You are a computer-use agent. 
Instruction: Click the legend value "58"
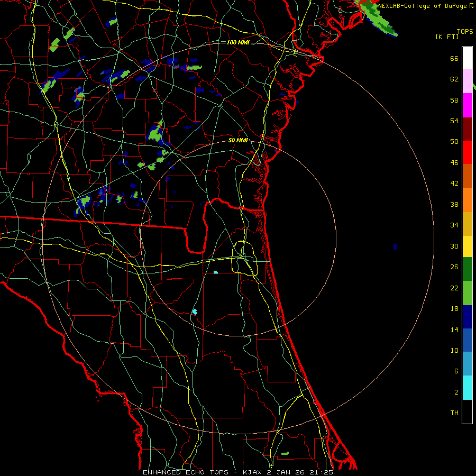coord(454,100)
